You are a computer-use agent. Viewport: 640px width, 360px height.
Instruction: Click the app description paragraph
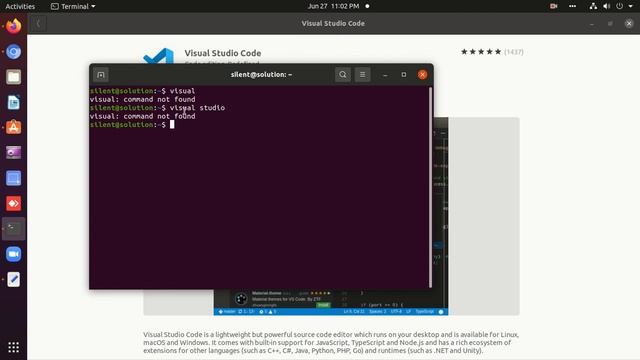pos(331,342)
